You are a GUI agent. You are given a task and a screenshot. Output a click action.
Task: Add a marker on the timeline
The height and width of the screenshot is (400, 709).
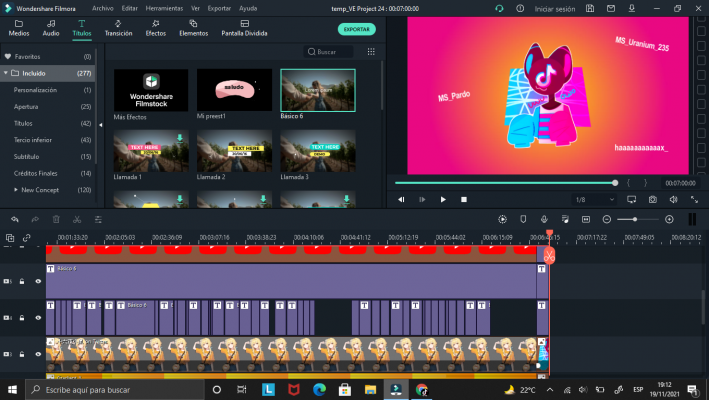(x=523, y=219)
